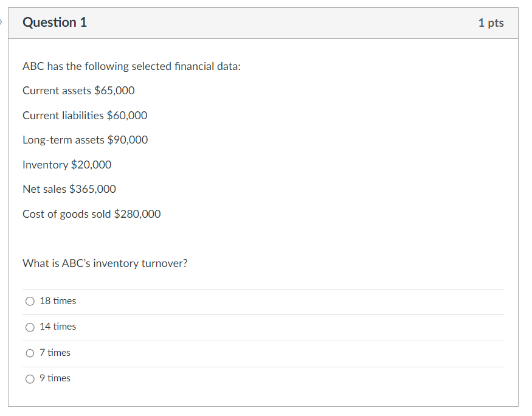Screen dimensions: 532x416
Task: Click the Inventory $20,000 line
Action: point(66,164)
